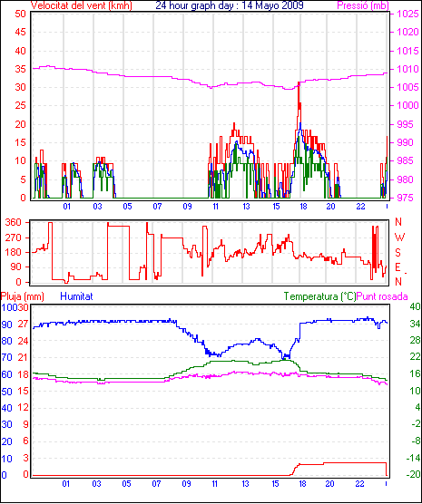The height and width of the screenshot is (504, 422).
Task: Click the 80 humidity axis value
Action: [6, 341]
